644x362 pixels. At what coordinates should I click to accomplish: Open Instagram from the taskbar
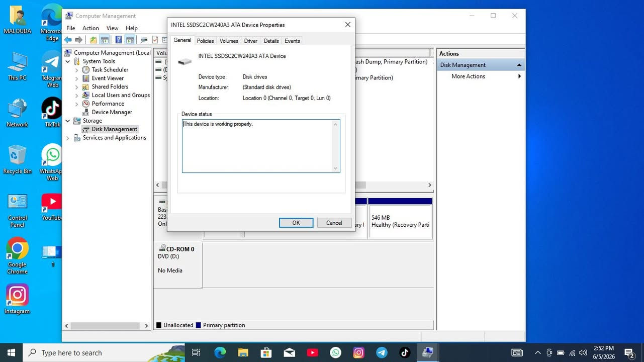tap(358, 353)
